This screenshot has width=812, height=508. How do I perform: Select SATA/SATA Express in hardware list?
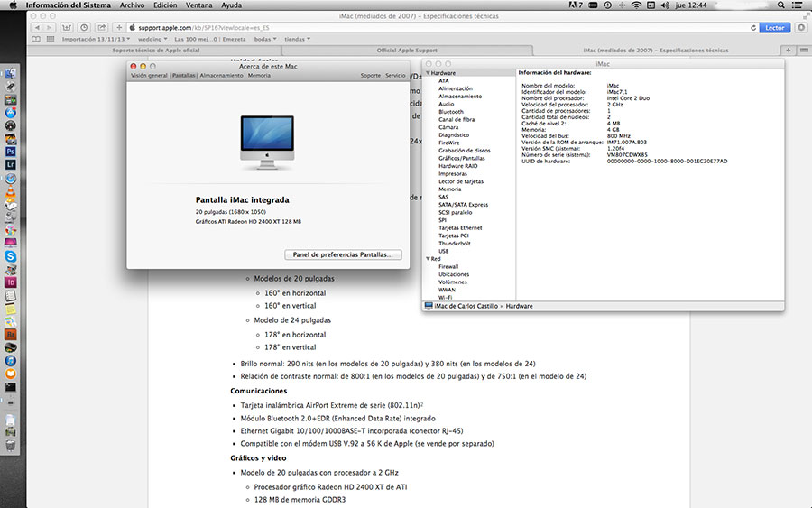[463, 205]
